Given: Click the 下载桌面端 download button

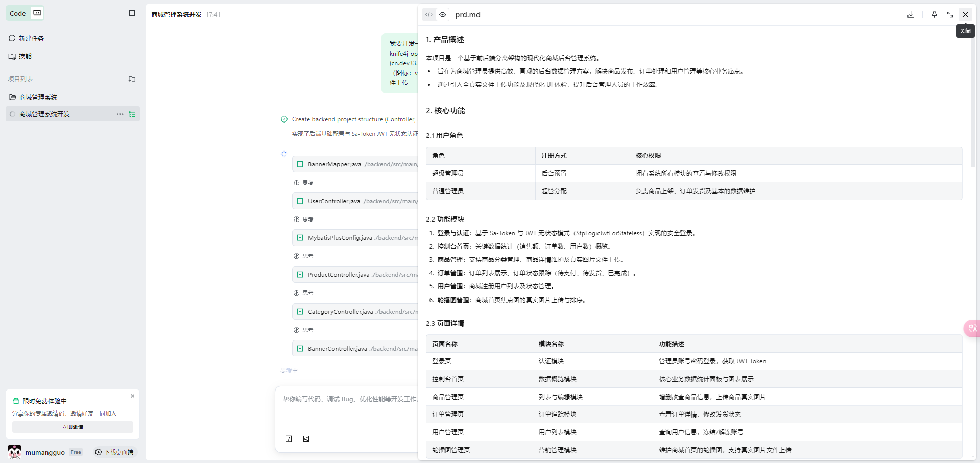Looking at the screenshot, I should coord(114,452).
